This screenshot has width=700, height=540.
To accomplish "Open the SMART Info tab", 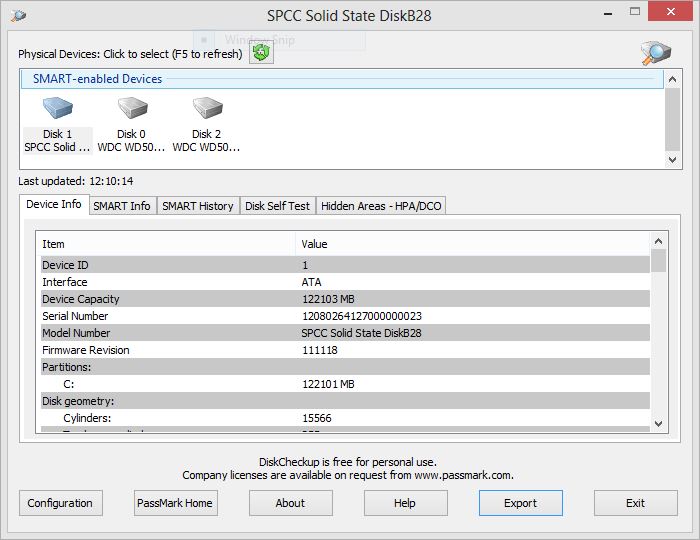I will pyautogui.click(x=122, y=206).
